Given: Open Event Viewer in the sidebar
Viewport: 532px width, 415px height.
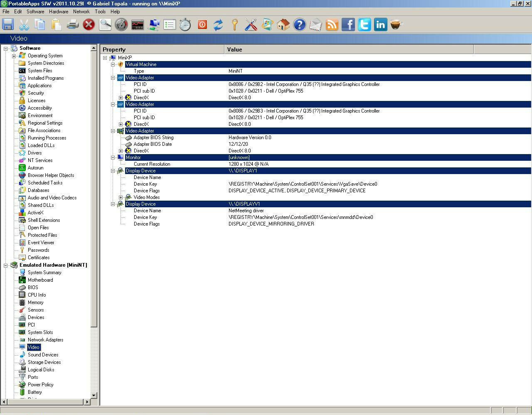Looking at the screenshot, I should coord(41,243).
